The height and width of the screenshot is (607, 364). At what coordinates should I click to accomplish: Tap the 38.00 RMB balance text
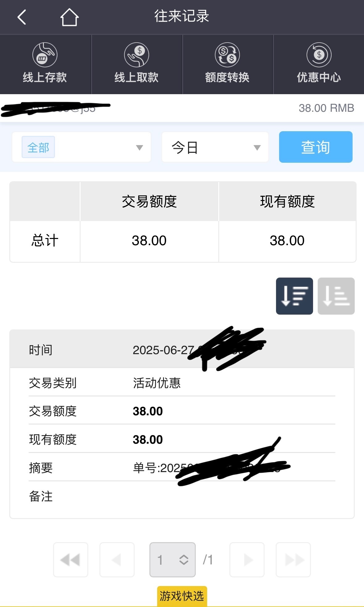pos(326,108)
